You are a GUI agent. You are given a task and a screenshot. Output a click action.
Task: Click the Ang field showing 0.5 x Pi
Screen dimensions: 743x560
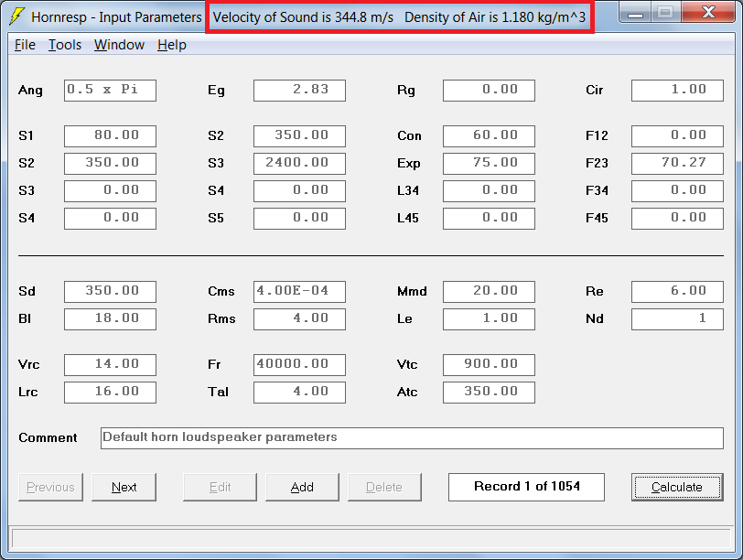pos(110,91)
